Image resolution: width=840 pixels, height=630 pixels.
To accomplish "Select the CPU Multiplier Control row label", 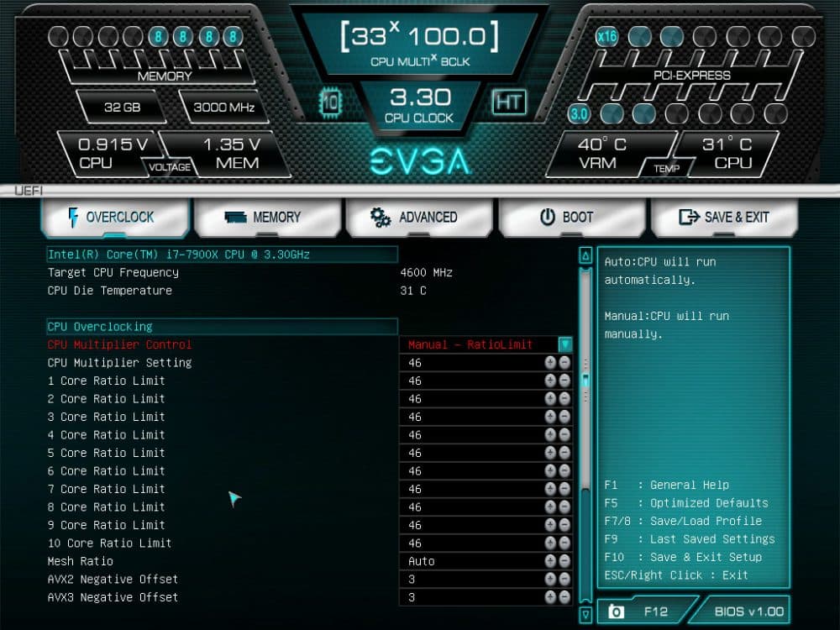I will (119, 344).
